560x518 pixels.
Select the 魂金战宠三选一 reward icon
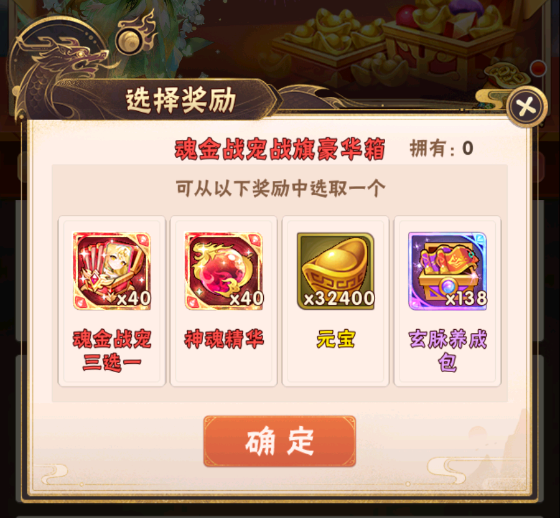pyautogui.click(x=112, y=270)
